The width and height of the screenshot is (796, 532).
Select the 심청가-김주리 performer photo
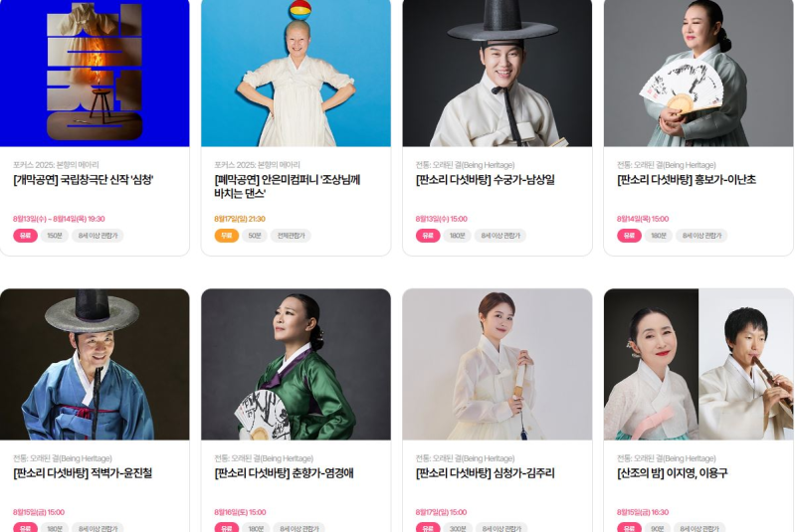click(x=497, y=364)
